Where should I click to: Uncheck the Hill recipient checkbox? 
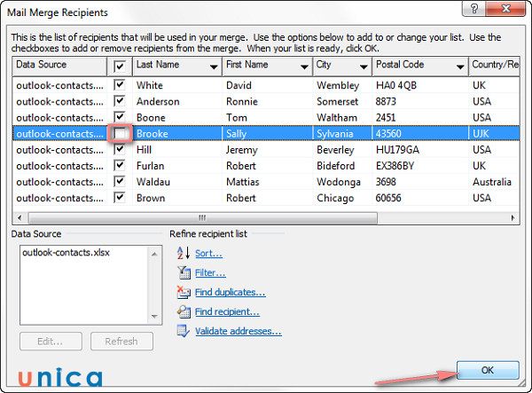[x=120, y=149]
